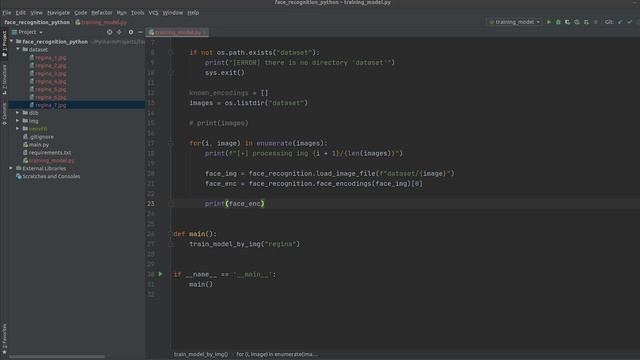Image resolution: width=640 pixels, height=360 pixels.
Task: Select requirements.txt in project tree
Action: [47, 153]
